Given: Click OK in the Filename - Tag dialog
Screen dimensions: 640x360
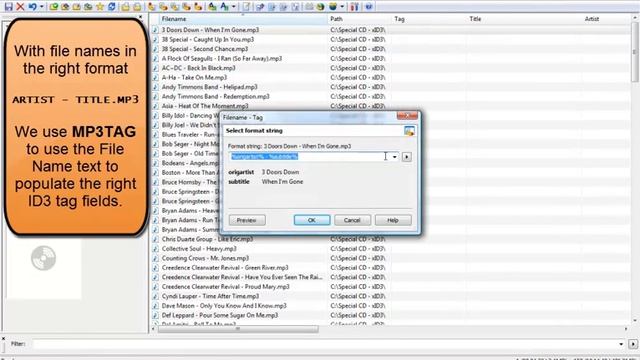Looking at the screenshot, I should point(312,220).
